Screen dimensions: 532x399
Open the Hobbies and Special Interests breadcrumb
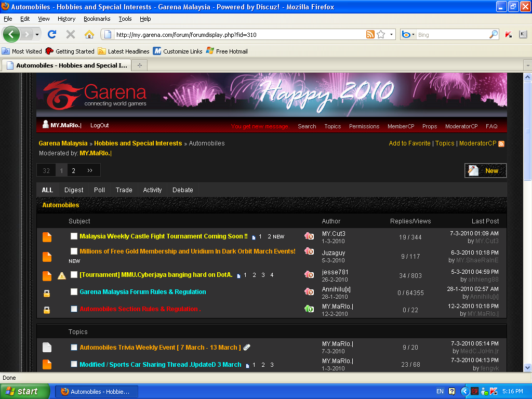(x=138, y=143)
